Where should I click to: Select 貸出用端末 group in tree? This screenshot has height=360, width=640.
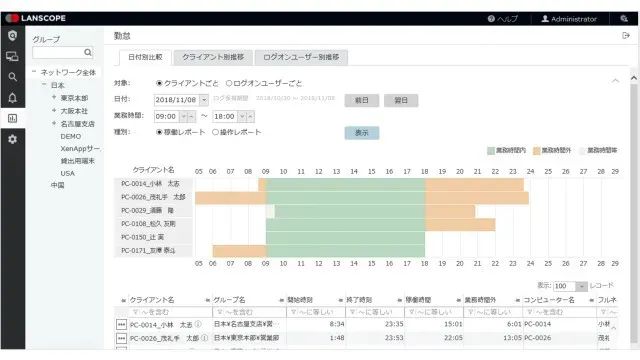coord(78,161)
